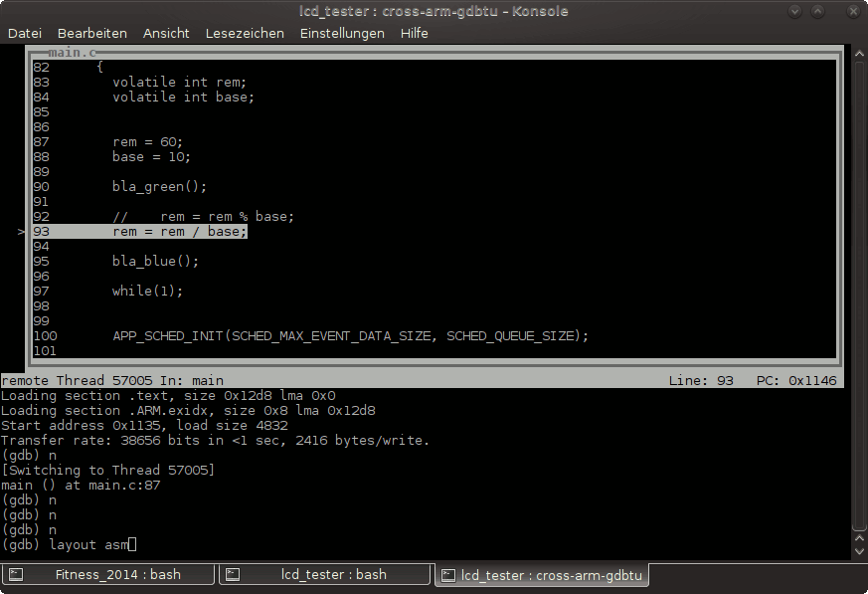This screenshot has width=868, height=594.
Task: Click the scroll-up arrow near the bottom
Action: coord(859,537)
